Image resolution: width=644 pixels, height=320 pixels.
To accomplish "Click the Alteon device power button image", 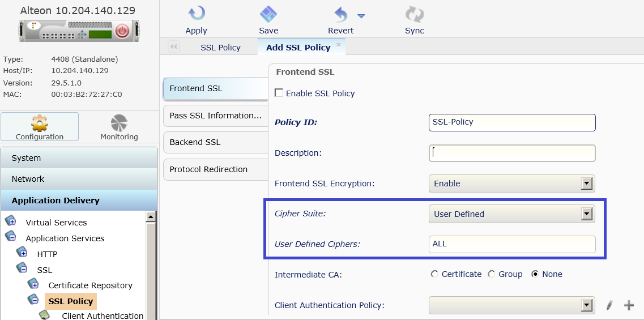I will point(122,31).
